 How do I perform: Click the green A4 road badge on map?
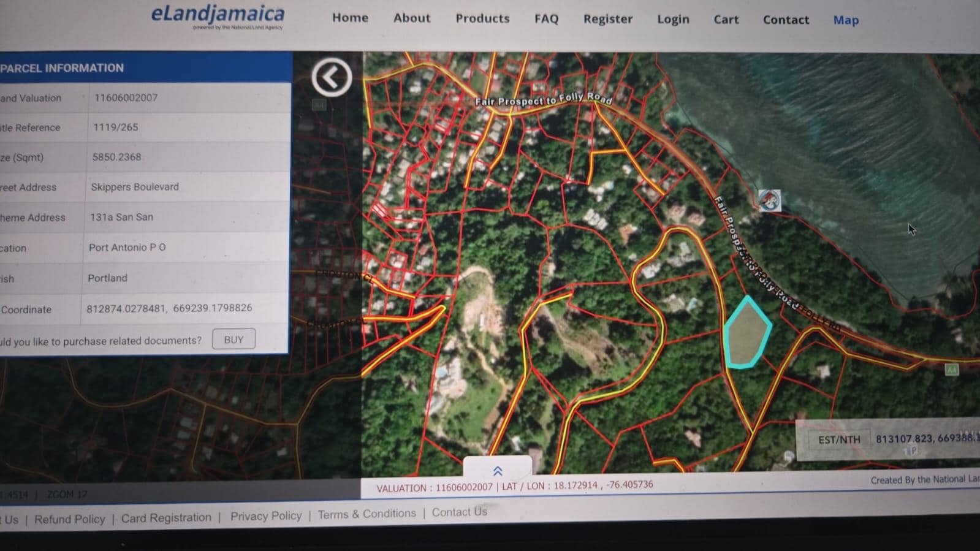pyautogui.click(x=951, y=370)
